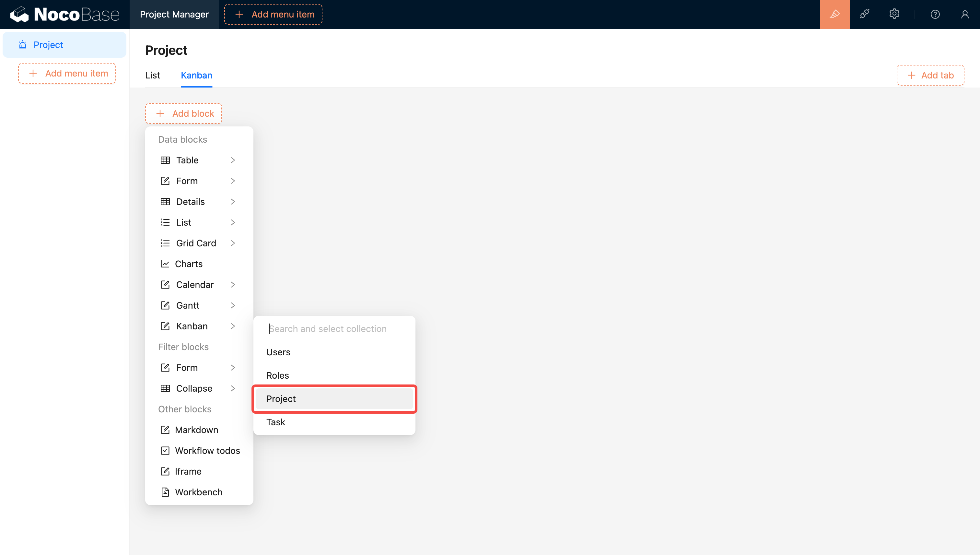Viewport: 980px width, 555px height.
Task: Click the alarm icon beside Project in the sidebar
Action: pyautogui.click(x=23, y=45)
